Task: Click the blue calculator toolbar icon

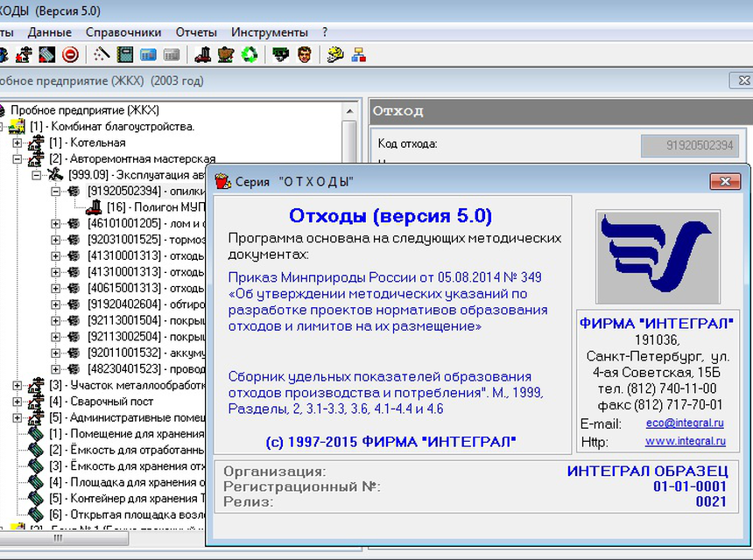Action: [148, 55]
